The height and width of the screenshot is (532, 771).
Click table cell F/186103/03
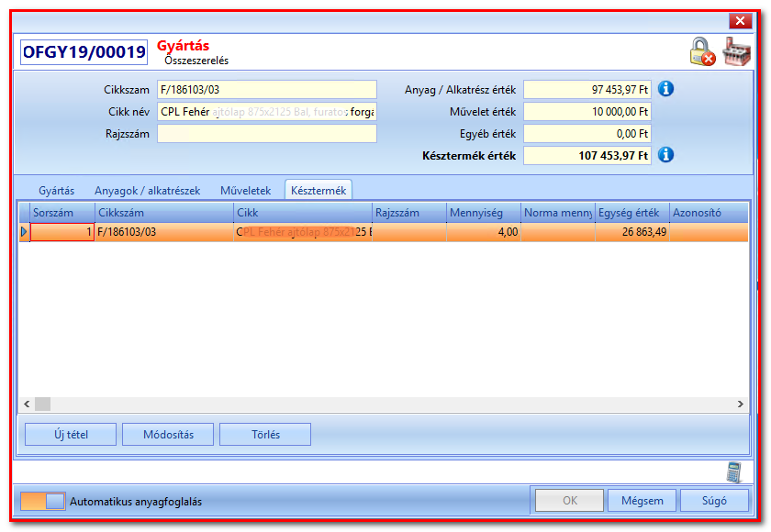(164, 232)
